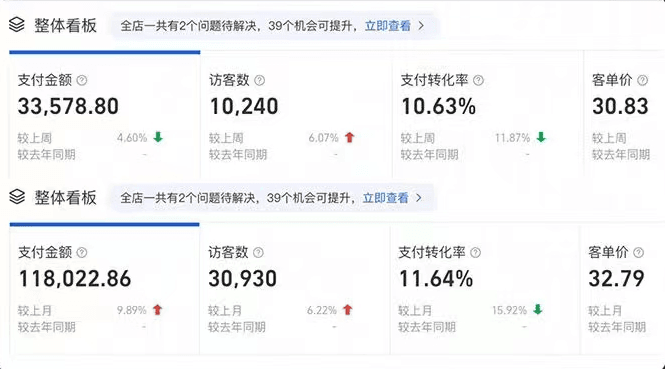Click help icon beside monthly 支付金额
The height and width of the screenshot is (369, 665).
click(82, 253)
